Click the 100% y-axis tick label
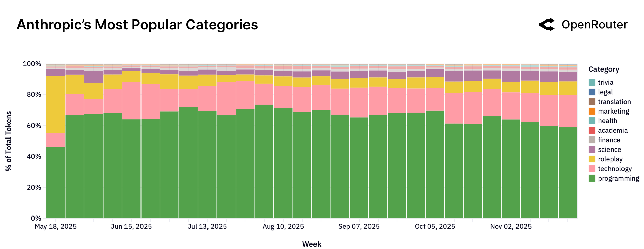 [32, 64]
